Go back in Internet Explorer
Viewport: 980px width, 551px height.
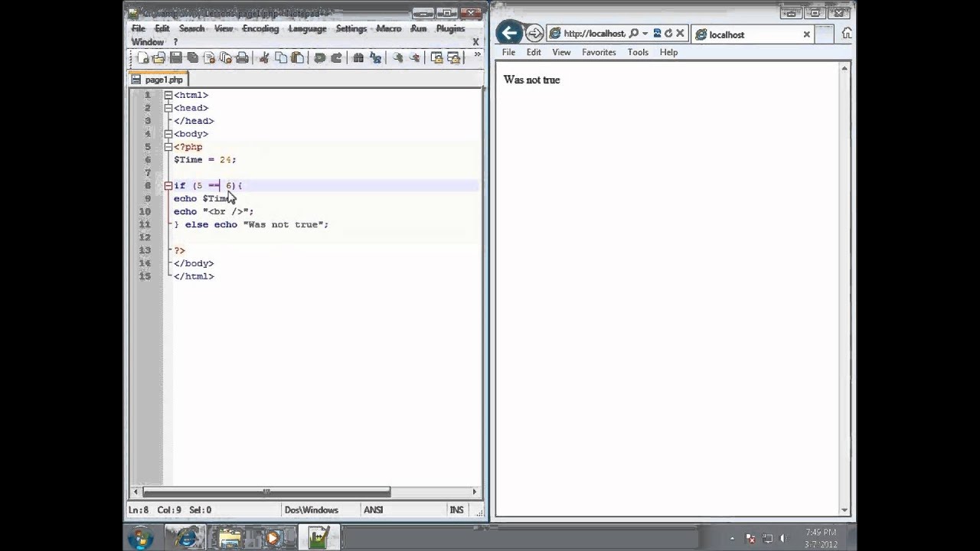click(x=509, y=33)
